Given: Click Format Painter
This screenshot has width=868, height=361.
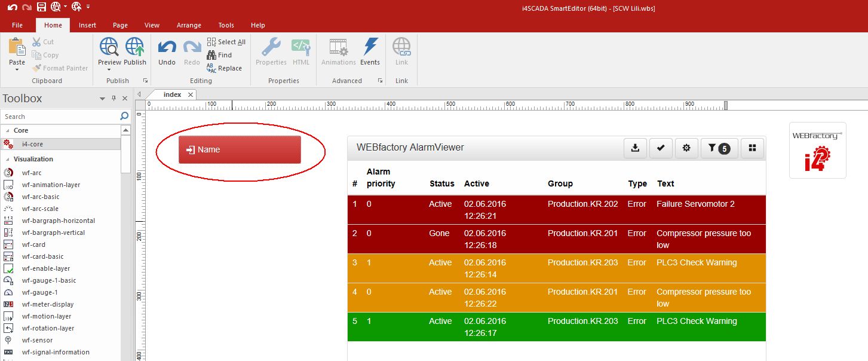Looking at the screenshot, I should pyautogui.click(x=60, y=68).
